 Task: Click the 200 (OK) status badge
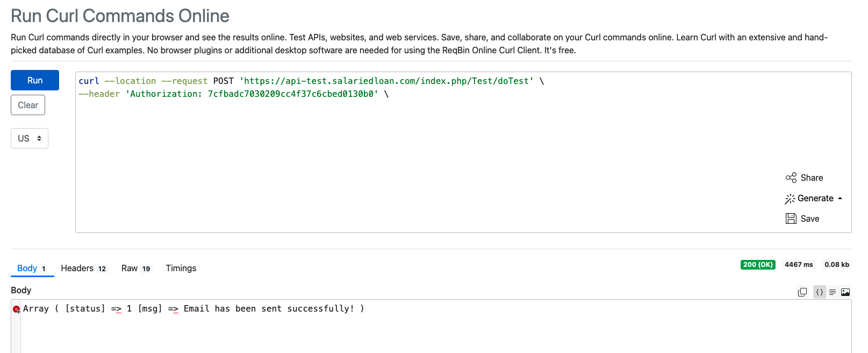click(758, 265)
